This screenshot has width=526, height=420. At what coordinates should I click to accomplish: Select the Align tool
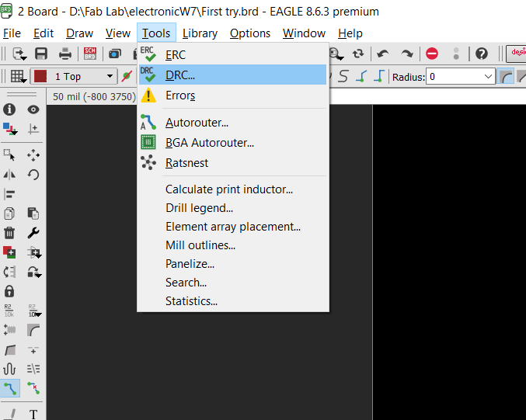9,194
